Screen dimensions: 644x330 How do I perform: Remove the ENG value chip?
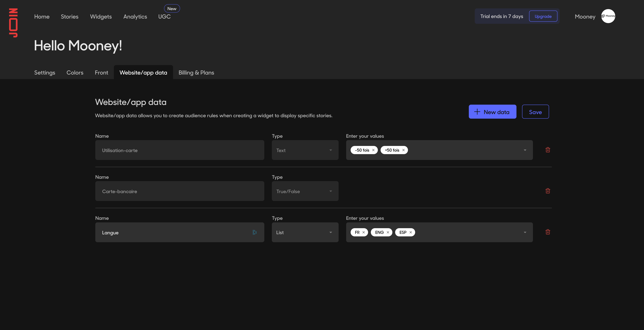point(388,232)
